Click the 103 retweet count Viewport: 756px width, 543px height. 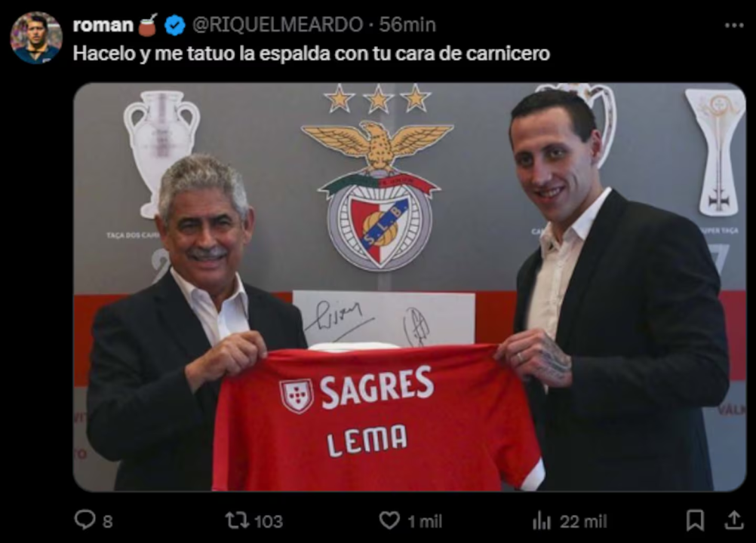268,521
